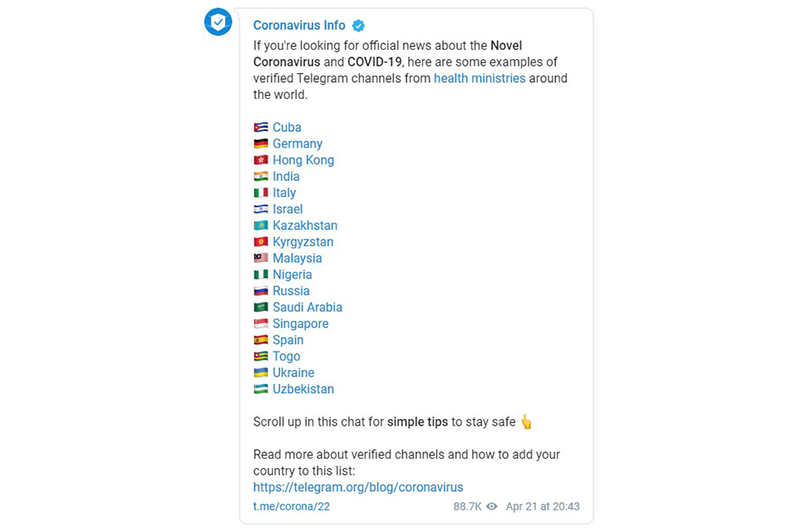The image size is (798, 532).
Task: Click the Saudi Arabia flag icon
Action: click(260, 308)
